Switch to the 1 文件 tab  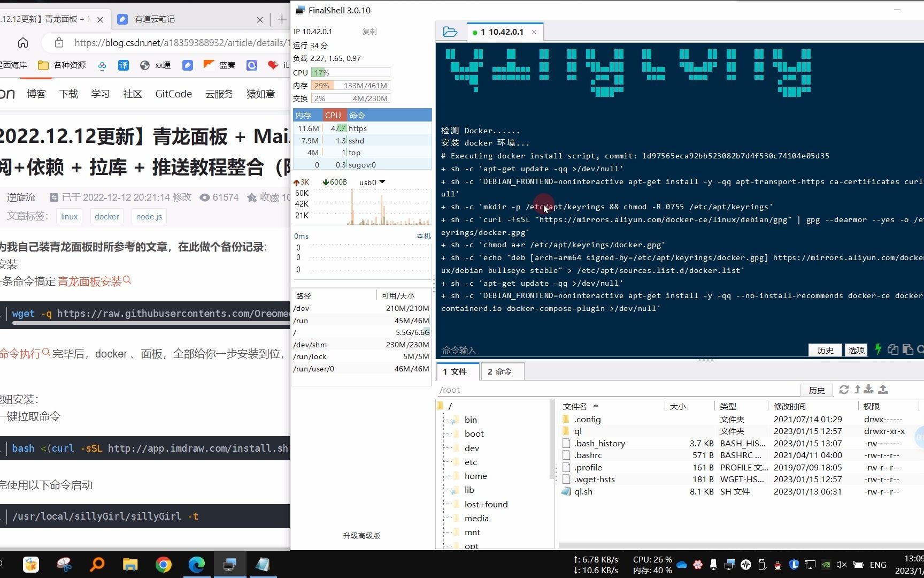click(458, 371)
